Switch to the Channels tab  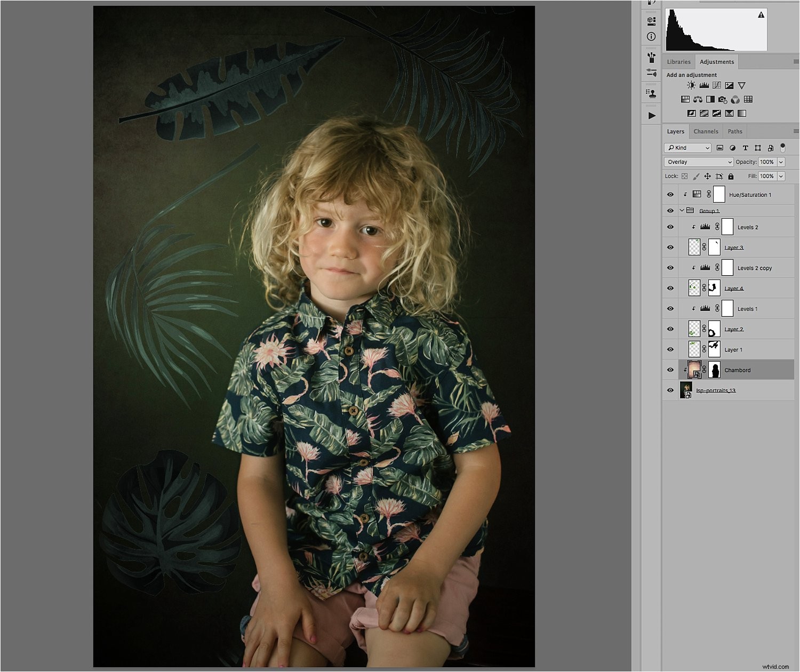706,131
